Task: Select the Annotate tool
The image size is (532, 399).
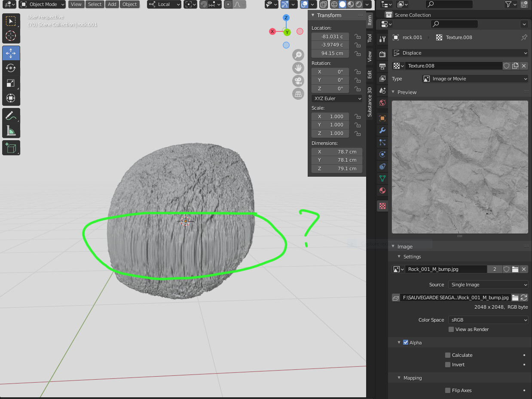Action: [11, 115]
